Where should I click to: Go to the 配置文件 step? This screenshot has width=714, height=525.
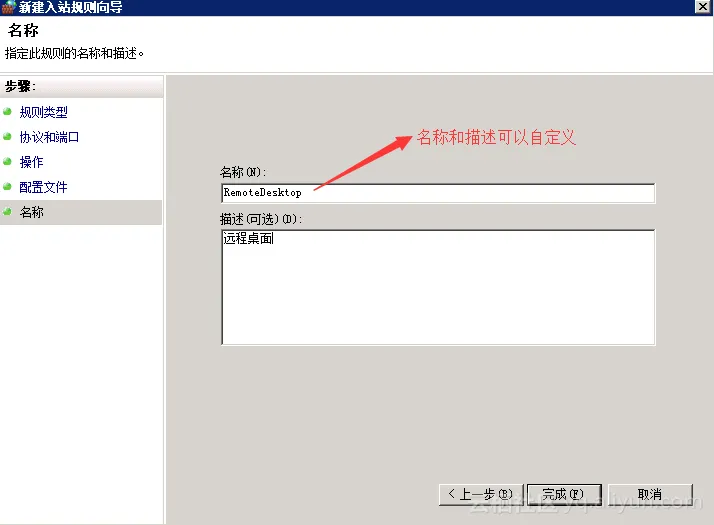point(43,187)
